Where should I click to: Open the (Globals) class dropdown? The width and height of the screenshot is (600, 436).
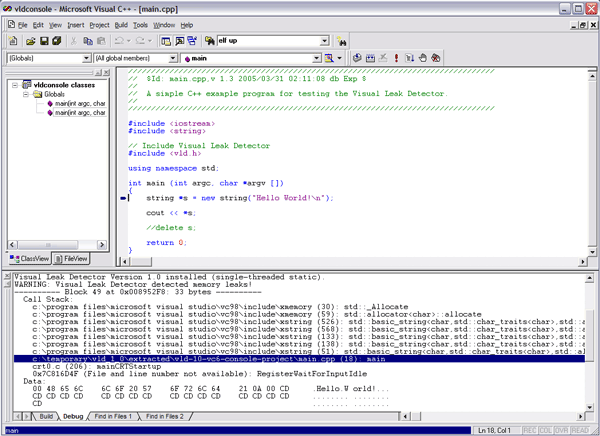coord(85,59)
